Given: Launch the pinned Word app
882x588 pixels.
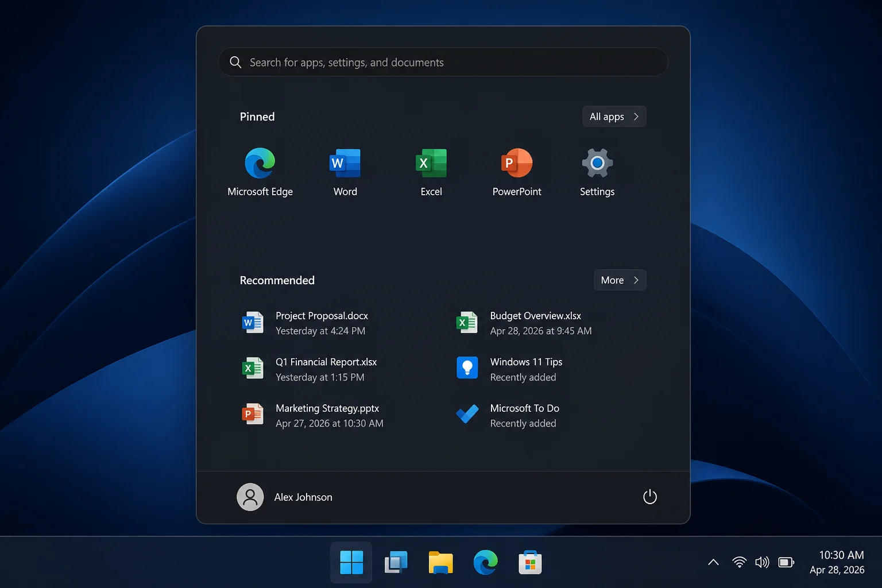Looking at the screenshot, I should coord(345,163).
